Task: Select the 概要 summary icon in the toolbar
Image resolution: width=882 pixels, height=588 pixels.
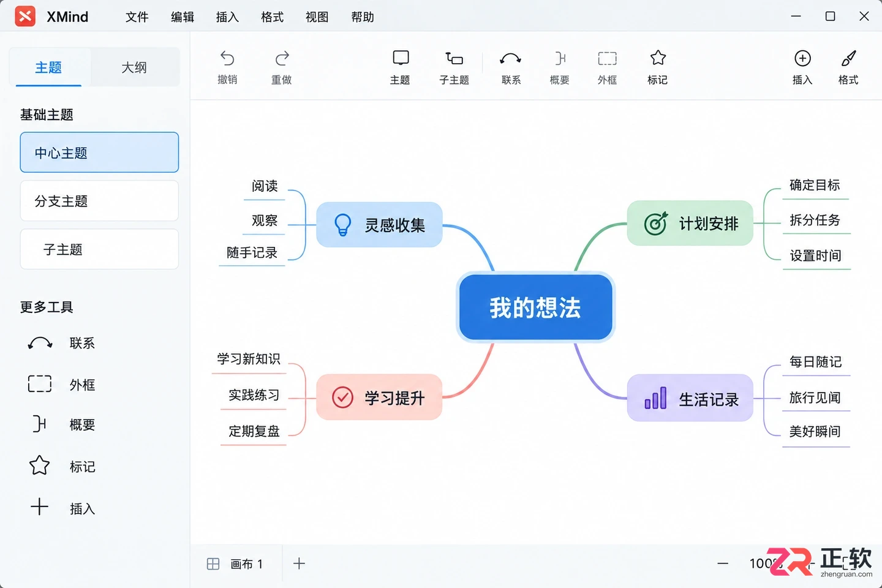Action: [560, 58]
